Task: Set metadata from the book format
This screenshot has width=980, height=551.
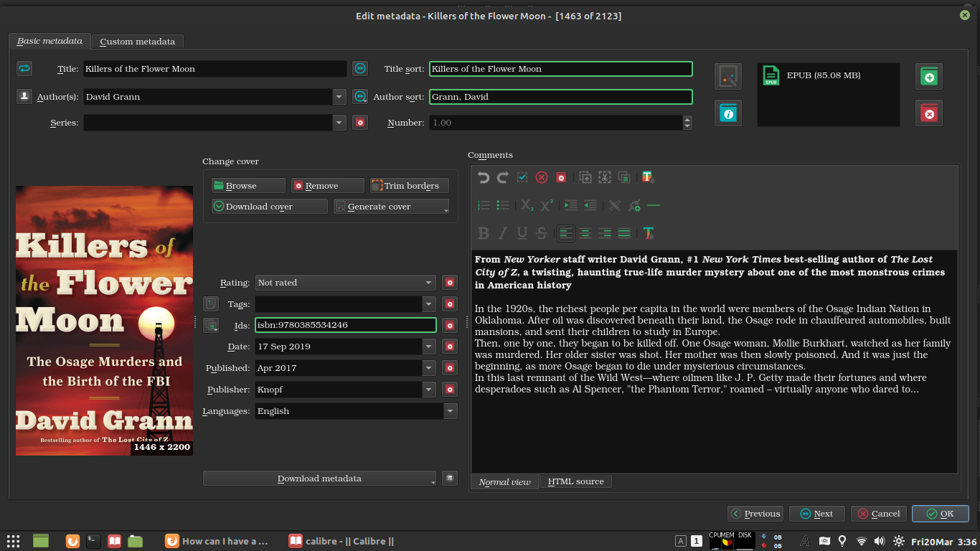Action: [728, 113]
